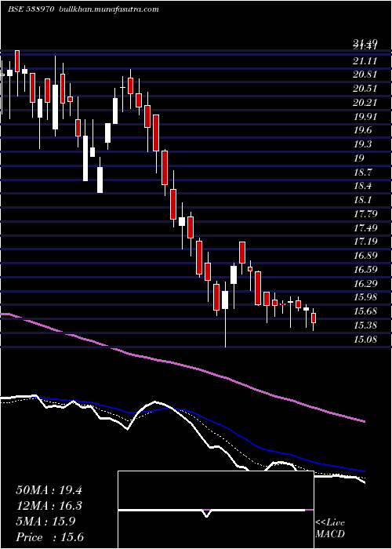Select the Price : 15.6 legend entry
The height and width of the screenshot is (549, 392).
pos(49,537)
